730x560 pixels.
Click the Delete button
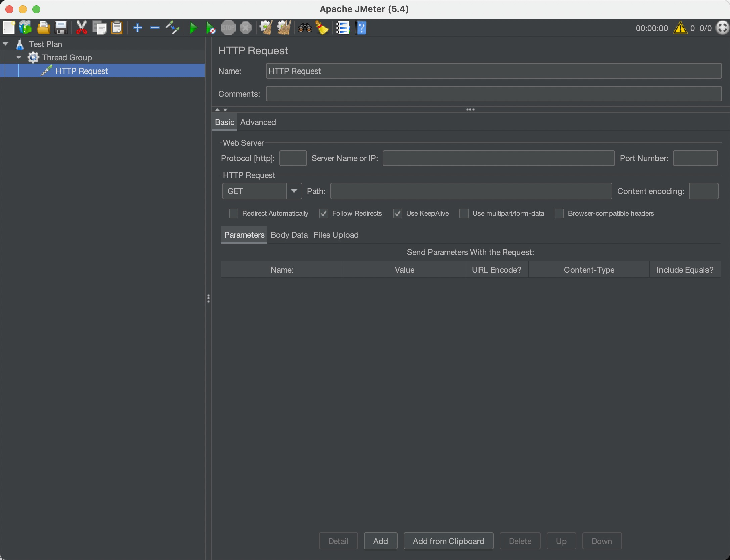[520, 541]
